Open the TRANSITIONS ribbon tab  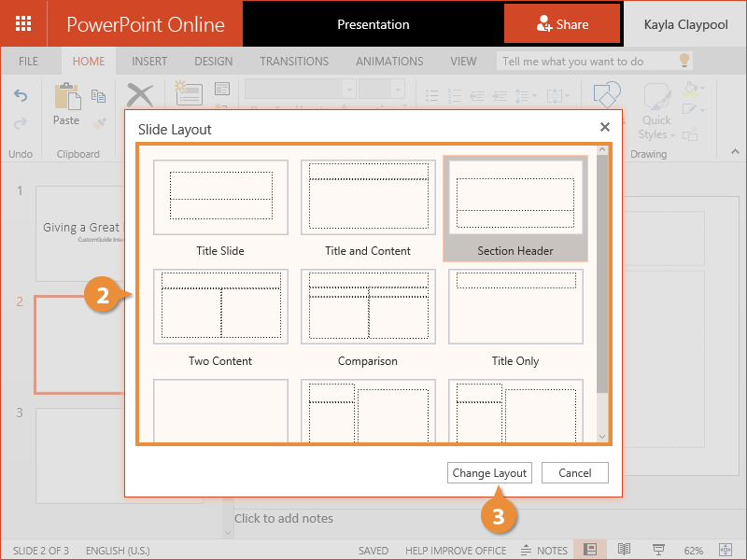click(294, 62)
